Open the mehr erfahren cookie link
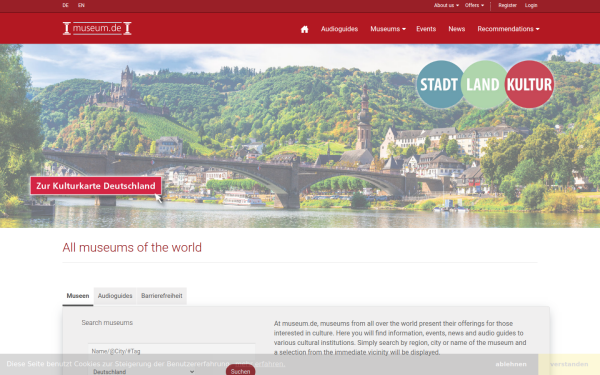This screenshot has width=600, height=375. [260, 364]
